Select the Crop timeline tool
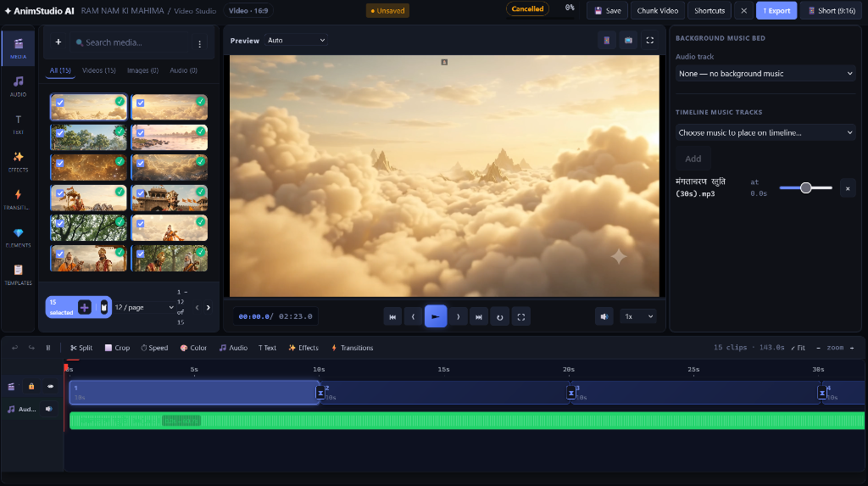868x486 pixels. pyautogui.click(x=117, y=348)
